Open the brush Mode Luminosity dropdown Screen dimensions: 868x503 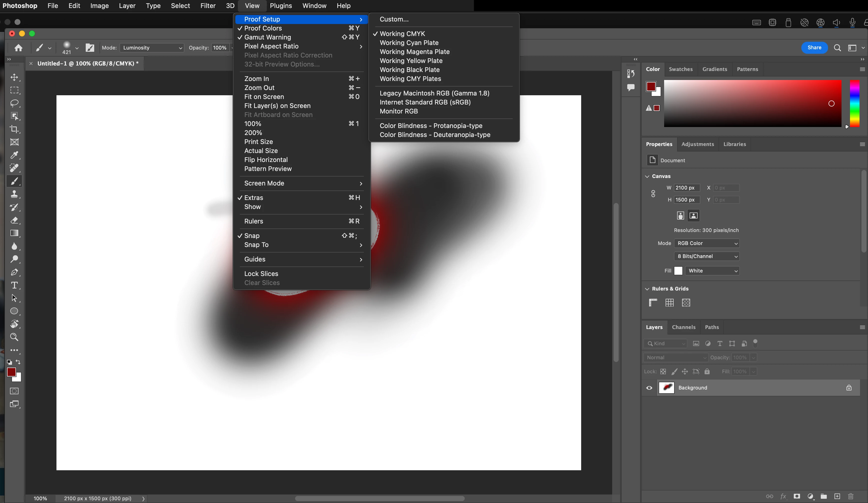pos(152,47)
